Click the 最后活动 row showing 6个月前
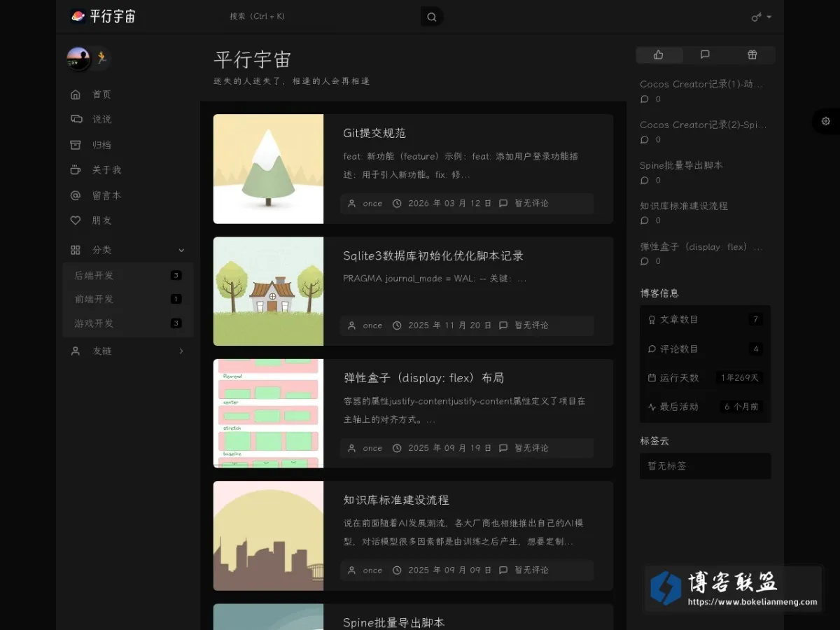The width and height of the screenshot is (840, 630). tap(705, 407)
